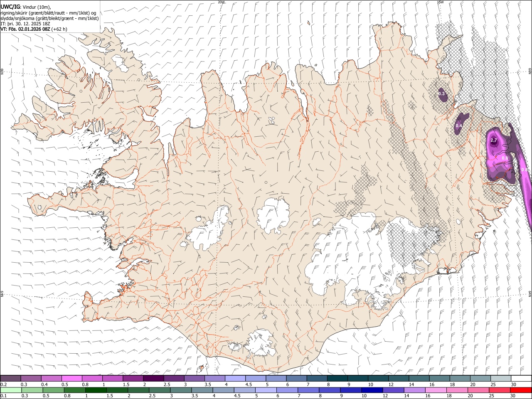Pick the bright pink 0.5–0.8 swatch in the upper legend
Screen dimensions: 532x399
pos(72,378)
